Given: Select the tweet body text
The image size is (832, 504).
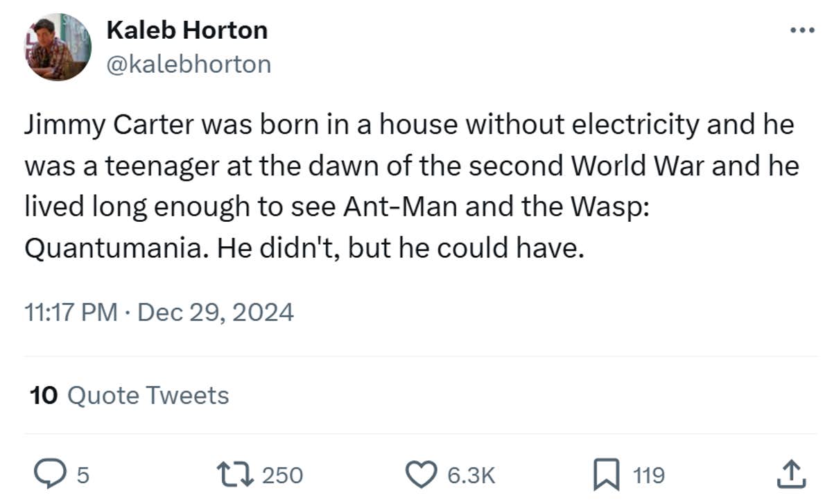Looking at the screenshot, I should [x=409, y=185].
